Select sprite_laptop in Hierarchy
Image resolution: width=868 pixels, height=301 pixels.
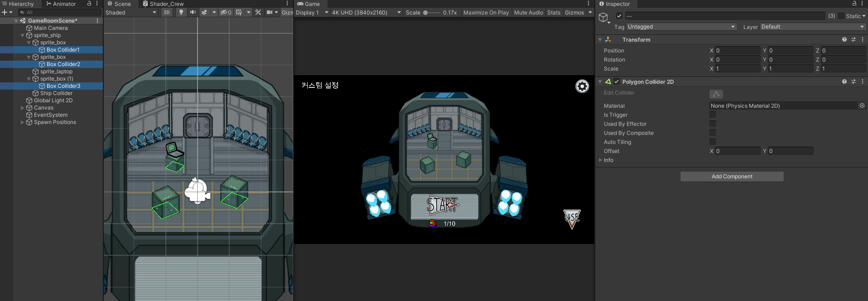coord(56,72)
